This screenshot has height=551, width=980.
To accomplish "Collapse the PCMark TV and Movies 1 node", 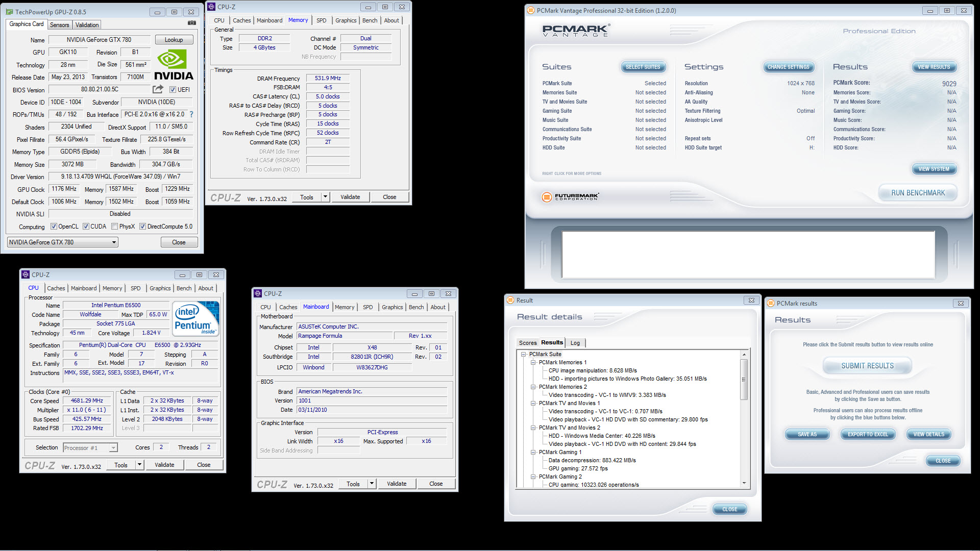I will [533, 403].
